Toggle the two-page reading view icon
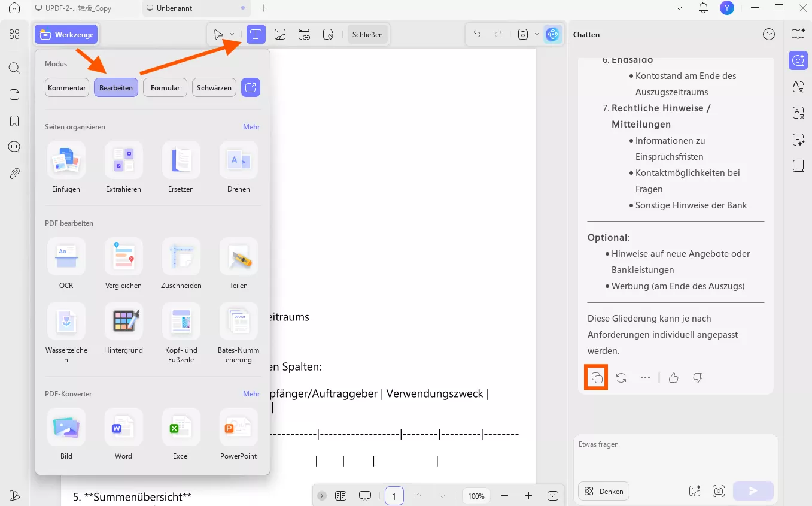Viewport: 812px width, 506px height. pyautogui.click(x=341, y=496)
